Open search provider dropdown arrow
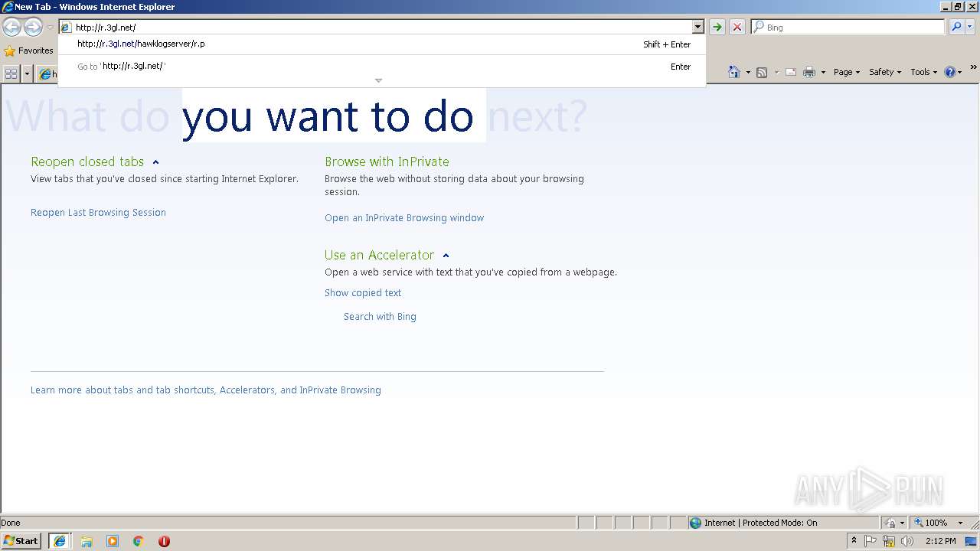This screenshot has height=551, width=980. (969, 27)
